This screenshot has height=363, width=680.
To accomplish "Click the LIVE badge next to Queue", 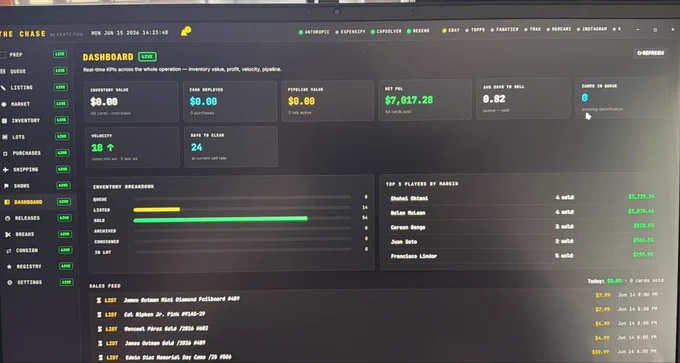I will coord(60,71).
